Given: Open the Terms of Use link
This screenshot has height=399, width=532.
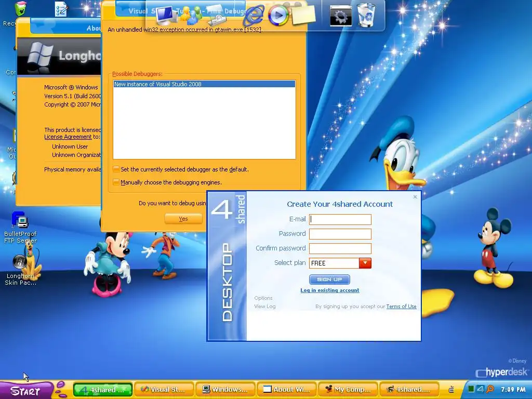Looking at the screenshot, I should tap(401, 307).
